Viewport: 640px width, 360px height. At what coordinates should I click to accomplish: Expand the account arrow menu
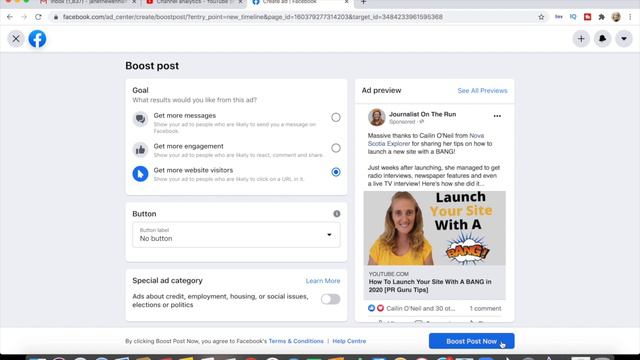[624, 39]
